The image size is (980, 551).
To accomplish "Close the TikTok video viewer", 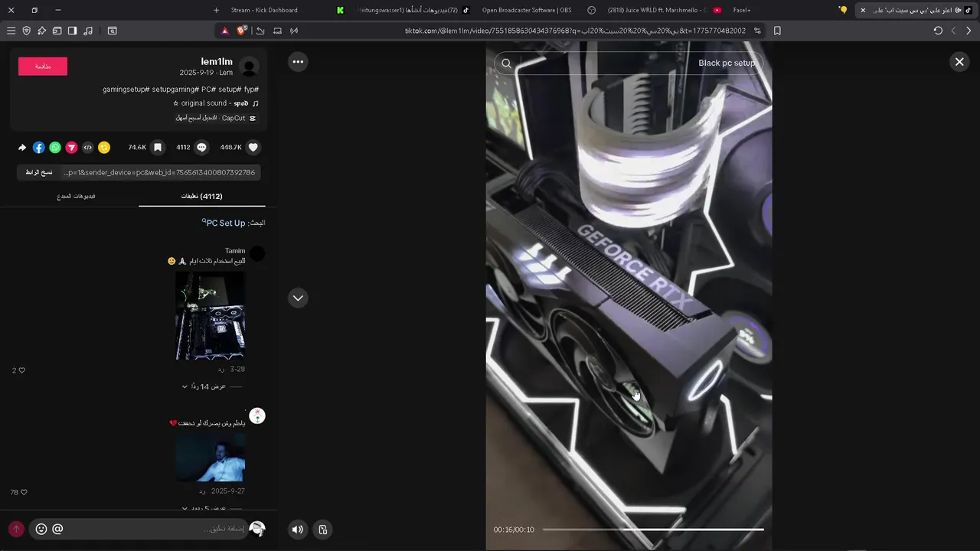I will [959, 62].
